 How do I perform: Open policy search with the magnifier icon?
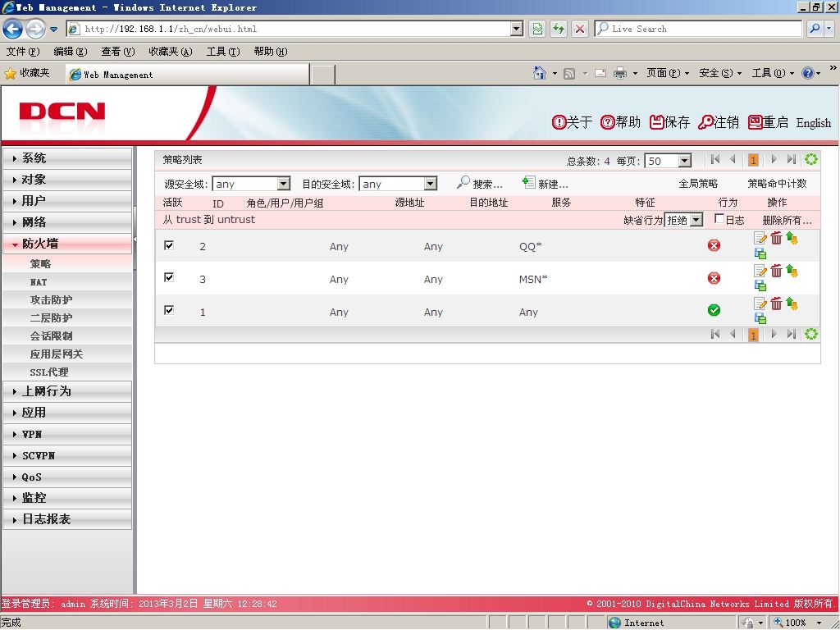[463, 183]
